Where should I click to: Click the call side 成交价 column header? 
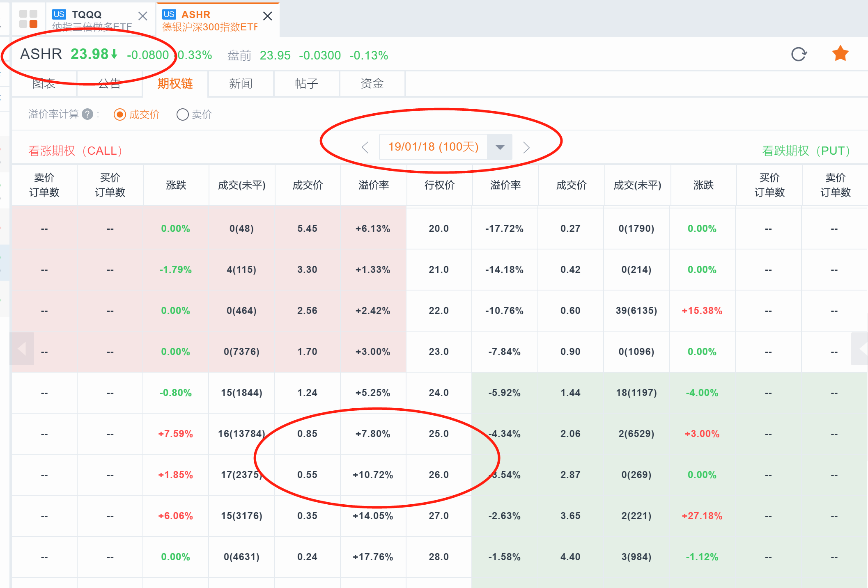(x=308, y=185)
